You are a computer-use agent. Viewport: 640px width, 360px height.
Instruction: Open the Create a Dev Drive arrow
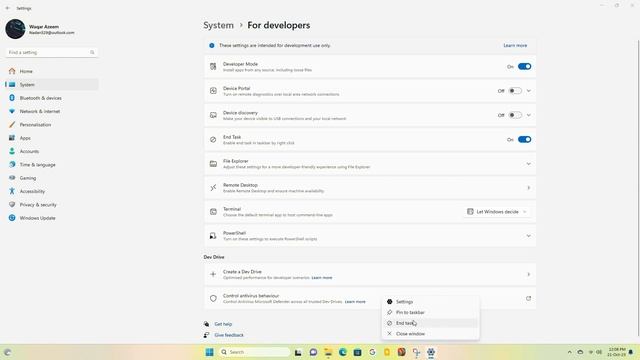coord(529,275)
